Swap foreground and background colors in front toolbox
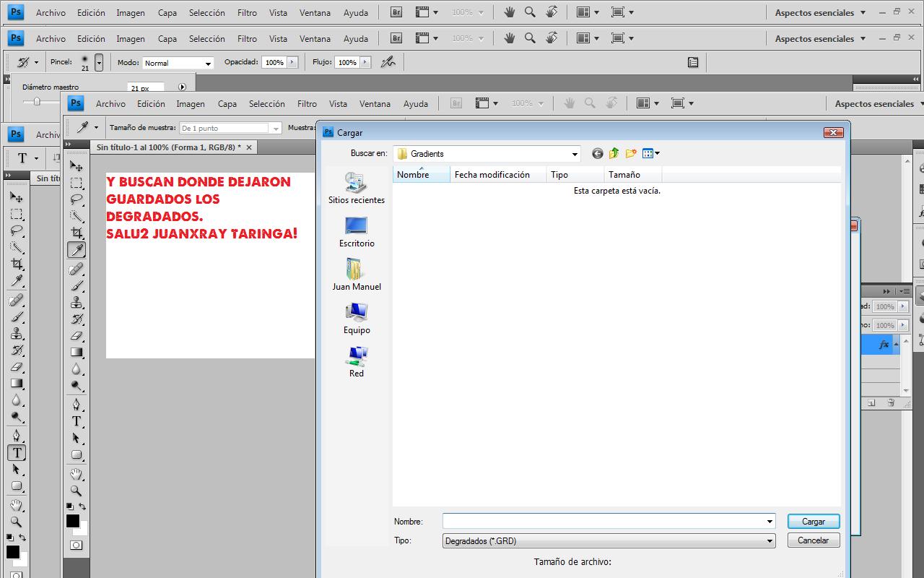The image size is (924, 578). [x=82, y=506]
